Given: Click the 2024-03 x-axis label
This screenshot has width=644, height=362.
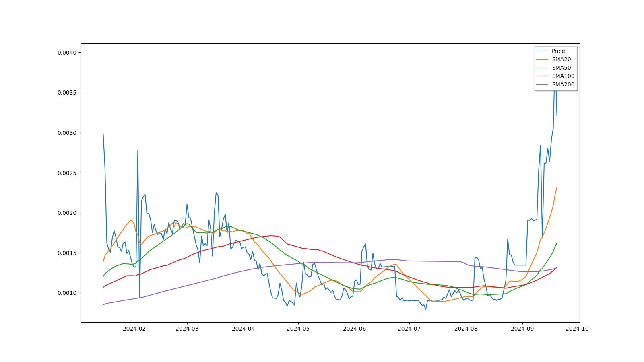Looking at the screenshot, I should 187,329.
